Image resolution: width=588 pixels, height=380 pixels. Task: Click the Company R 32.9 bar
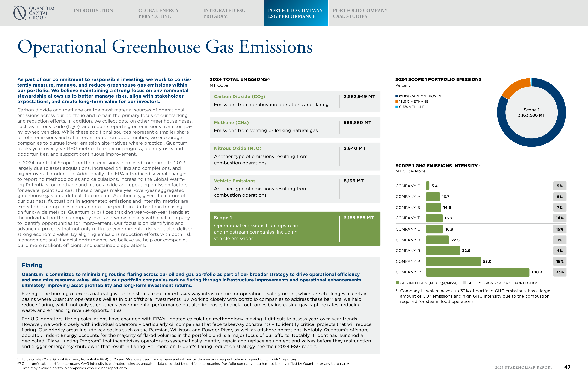point(443,251)
